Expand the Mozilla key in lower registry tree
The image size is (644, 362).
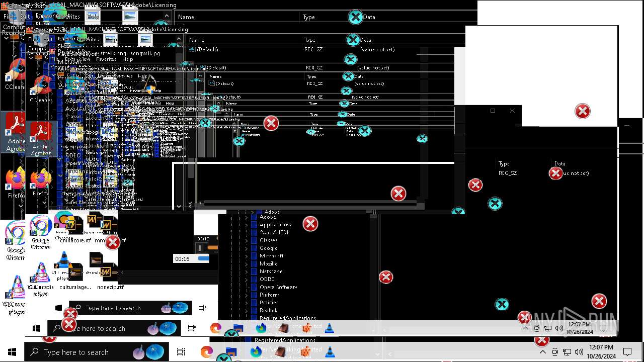tap(246, 263)
